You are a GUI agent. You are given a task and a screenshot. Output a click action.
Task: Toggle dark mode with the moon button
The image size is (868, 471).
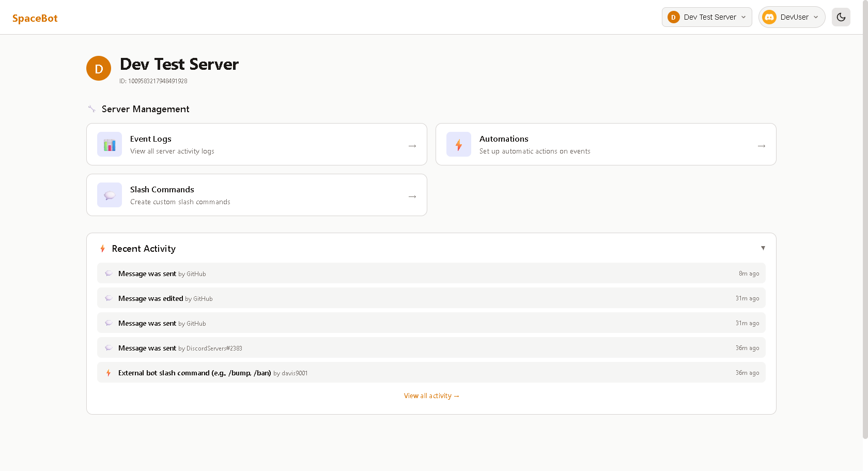(x=841, y=17)
